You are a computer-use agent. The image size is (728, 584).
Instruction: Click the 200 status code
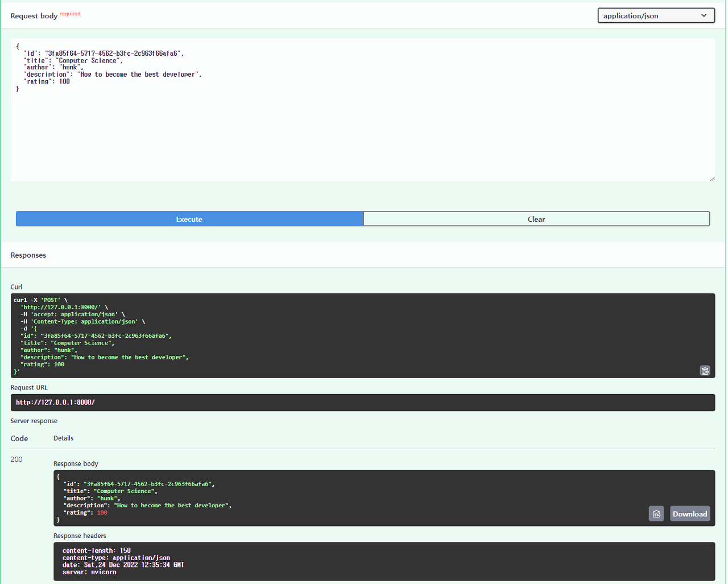click(16, 459)
